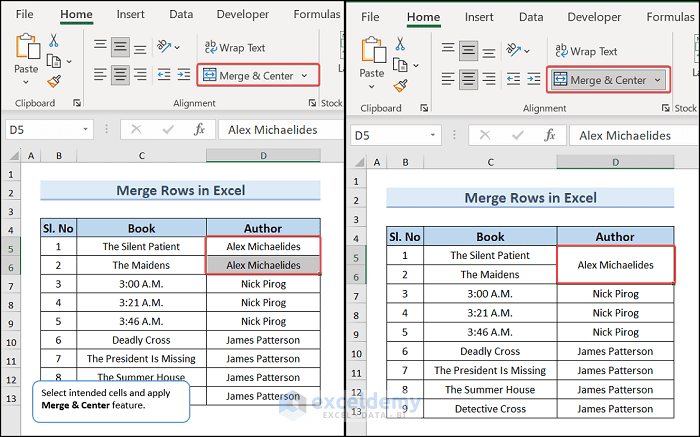Click the Align Right icon in the left window
The image size is (700, 437).
(x=140, y=74)
